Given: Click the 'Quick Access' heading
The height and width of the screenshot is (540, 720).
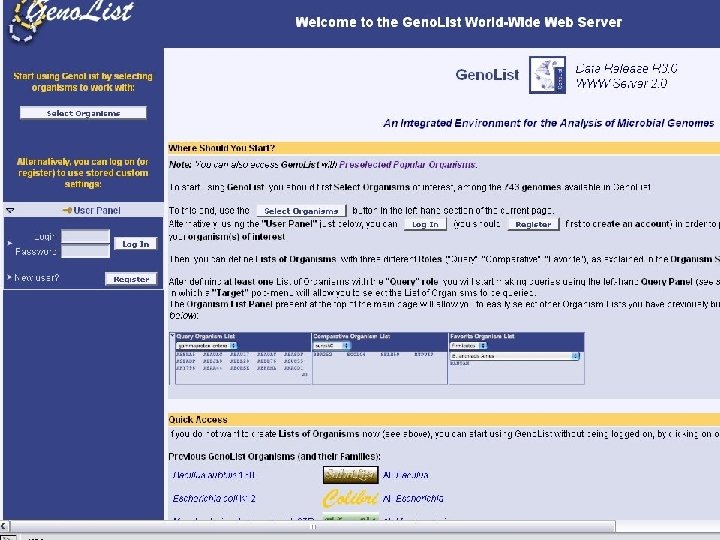Looking at the screenshot, I should (198, 419).
